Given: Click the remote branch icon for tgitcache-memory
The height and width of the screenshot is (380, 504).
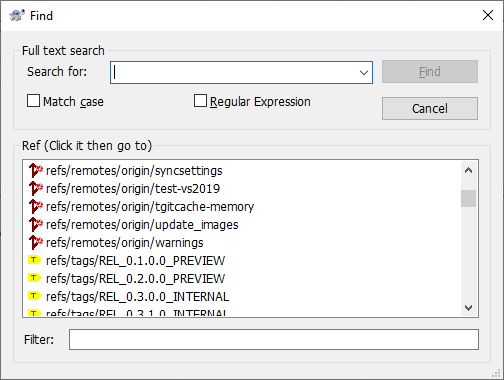Looking at the screenshot, I should (36, 207).
